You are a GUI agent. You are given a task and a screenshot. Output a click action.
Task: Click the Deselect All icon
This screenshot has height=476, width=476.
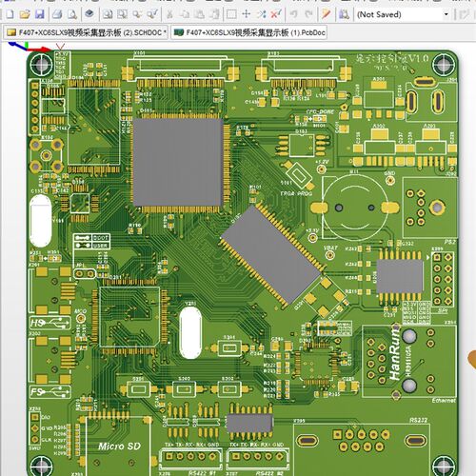261,14
